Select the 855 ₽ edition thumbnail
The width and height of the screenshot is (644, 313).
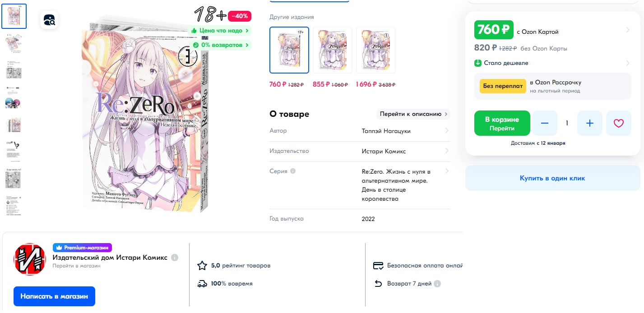tap(333, 50)
